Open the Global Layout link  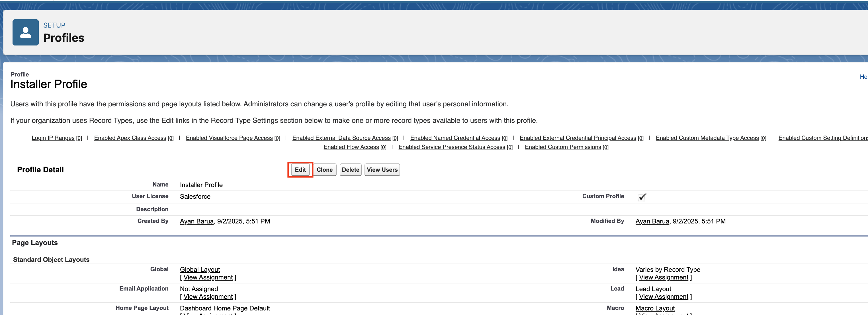click(199, 269)
